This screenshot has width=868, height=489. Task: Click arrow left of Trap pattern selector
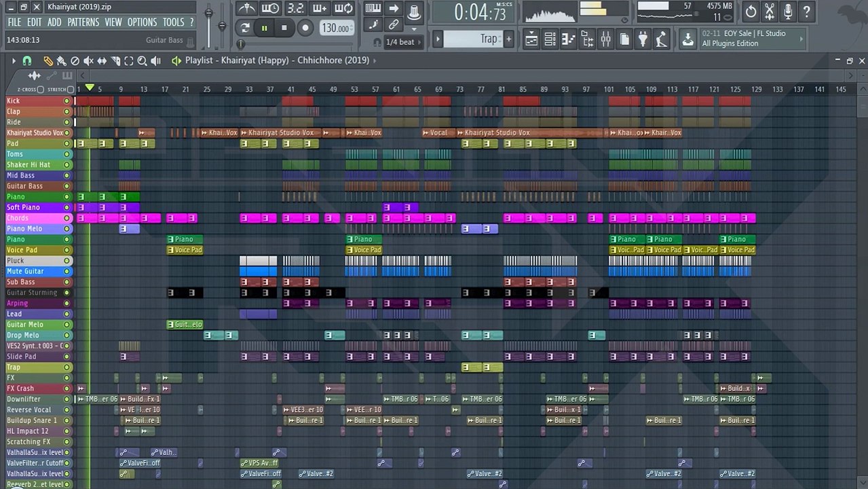438,39
